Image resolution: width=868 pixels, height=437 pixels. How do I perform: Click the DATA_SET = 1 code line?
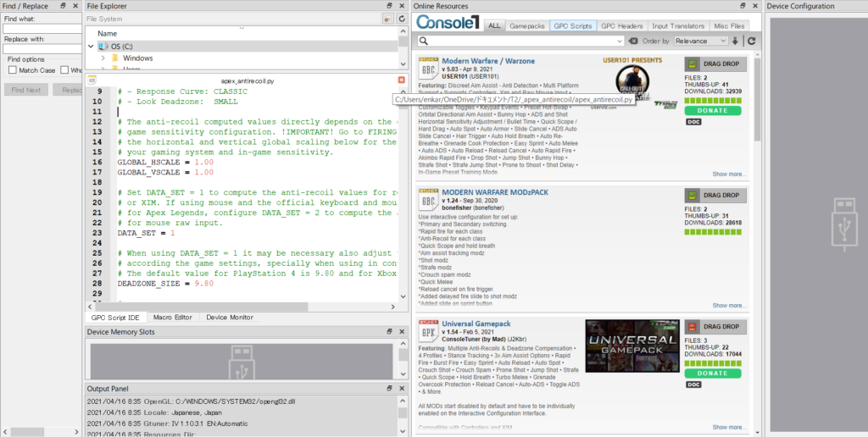coord(146,234)
